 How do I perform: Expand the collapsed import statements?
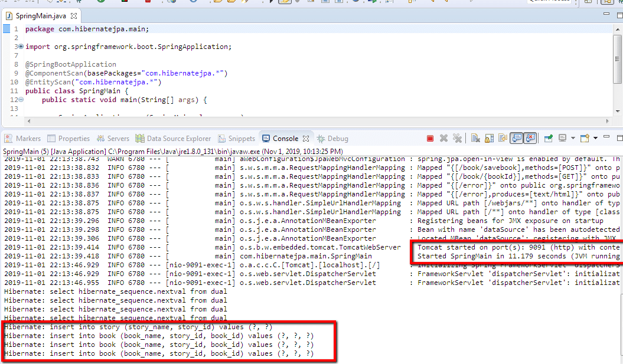point(21,47)
